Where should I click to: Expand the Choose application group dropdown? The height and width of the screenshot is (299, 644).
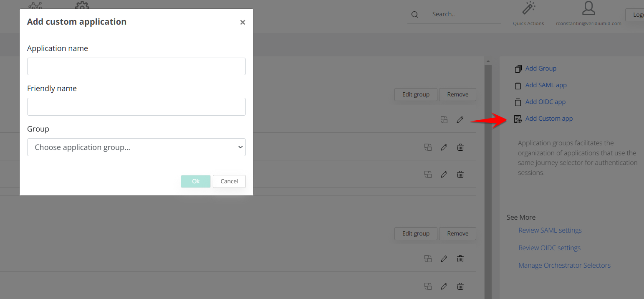click(136, 147)
